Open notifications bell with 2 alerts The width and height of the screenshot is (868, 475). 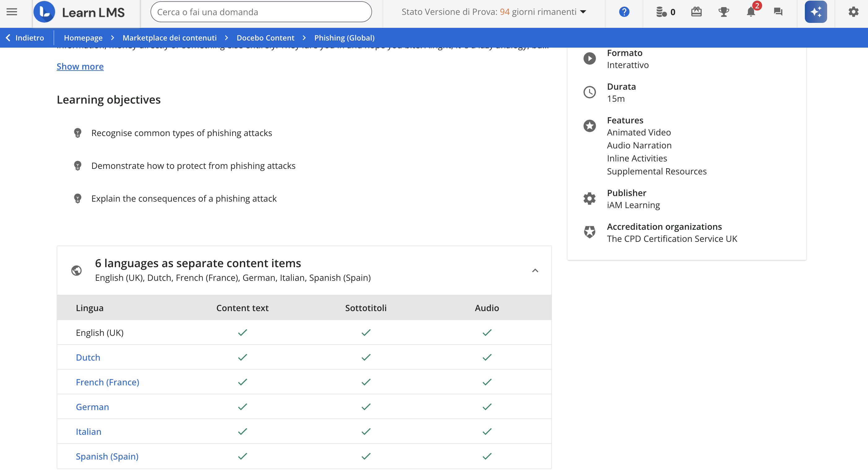751,12
